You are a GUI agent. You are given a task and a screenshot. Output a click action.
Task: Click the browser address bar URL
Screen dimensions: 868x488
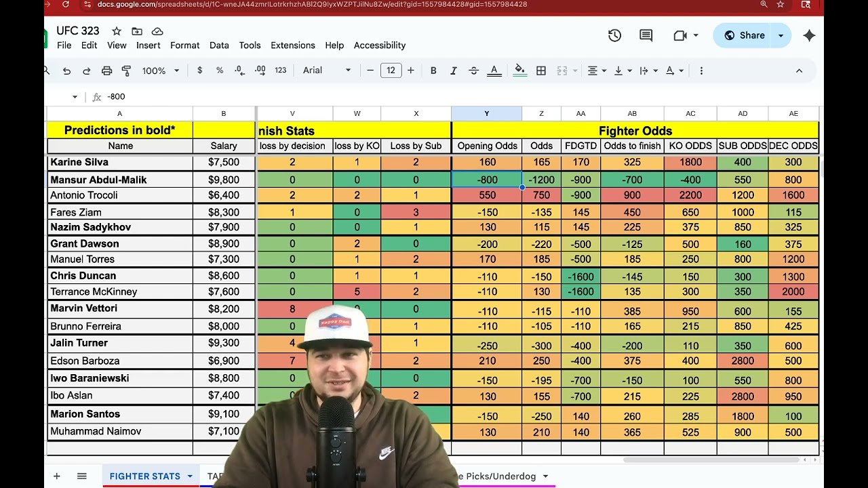(x=312, y=4)
